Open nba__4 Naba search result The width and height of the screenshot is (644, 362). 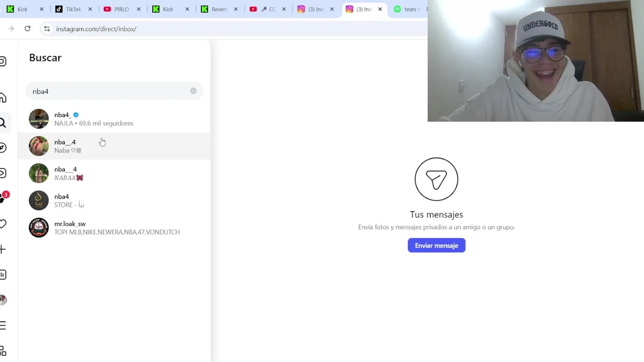tap(114, 146)
